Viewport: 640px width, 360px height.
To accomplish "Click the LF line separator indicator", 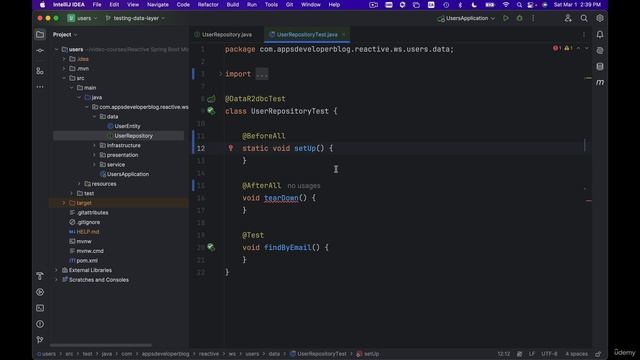I will (531, 354).
